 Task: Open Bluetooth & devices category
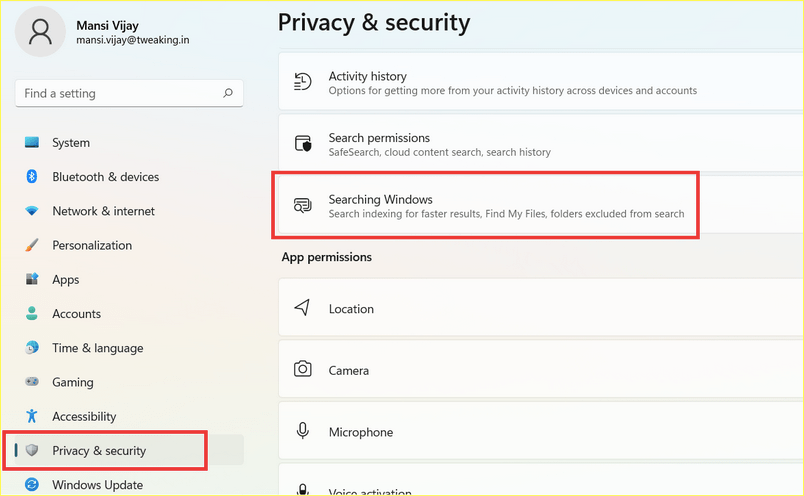click(129, 176)
